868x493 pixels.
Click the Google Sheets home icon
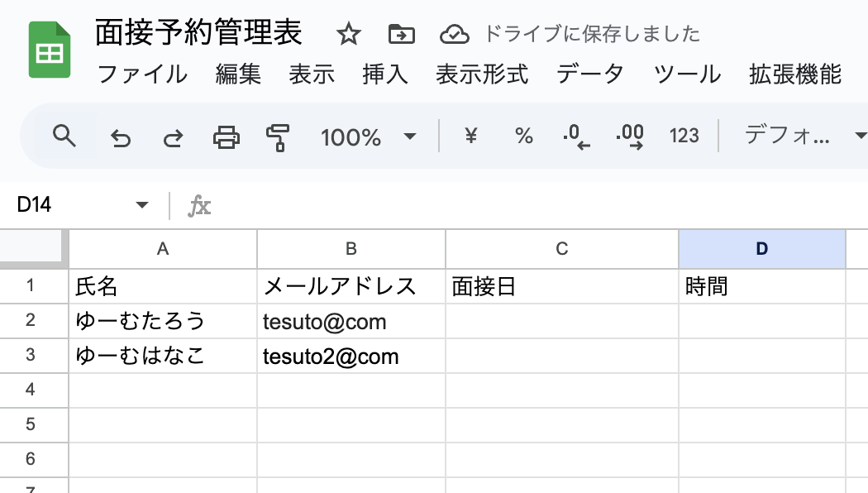coord(50,50)
